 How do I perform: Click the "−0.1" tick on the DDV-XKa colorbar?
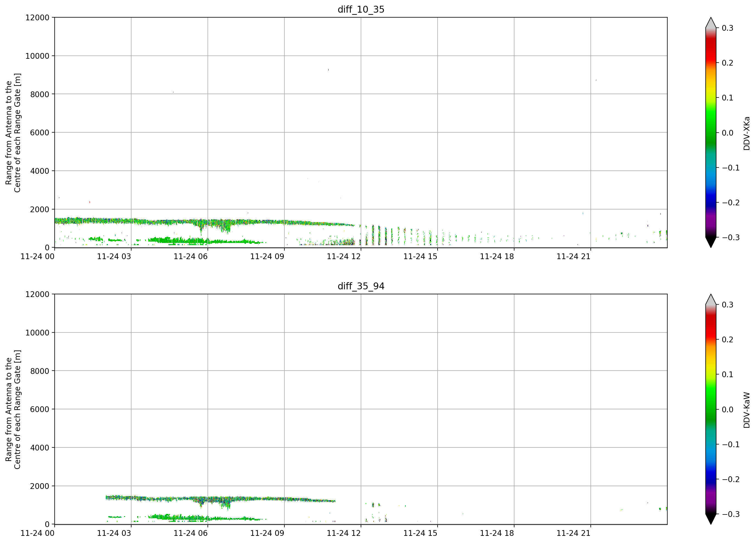[x=731, y=167]
